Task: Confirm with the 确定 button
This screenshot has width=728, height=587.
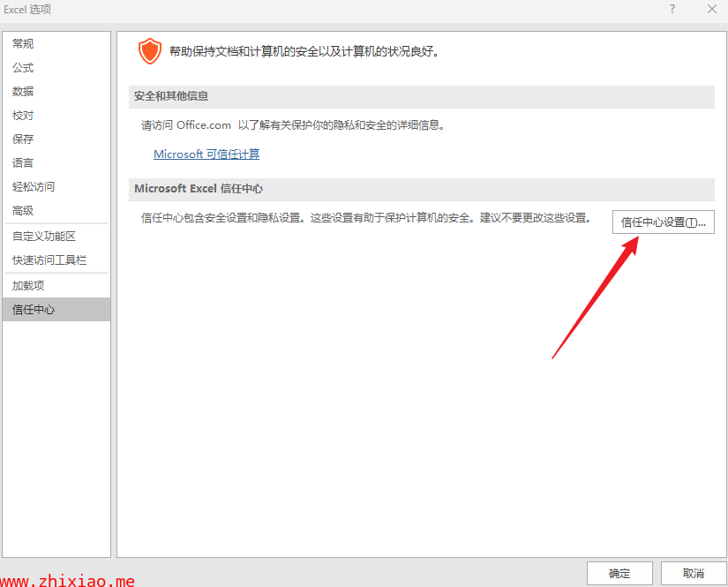Action: coord(619,574)
